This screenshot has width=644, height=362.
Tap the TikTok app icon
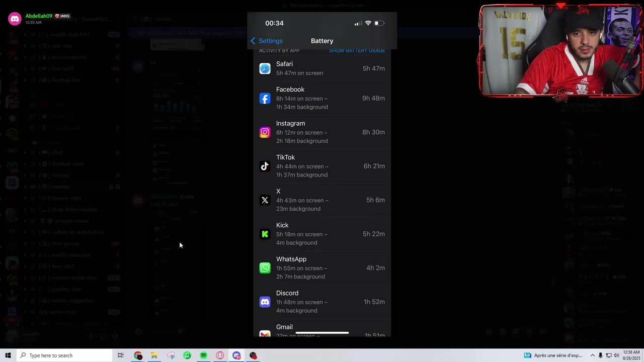pyautogui.click(x=265, y=166)
